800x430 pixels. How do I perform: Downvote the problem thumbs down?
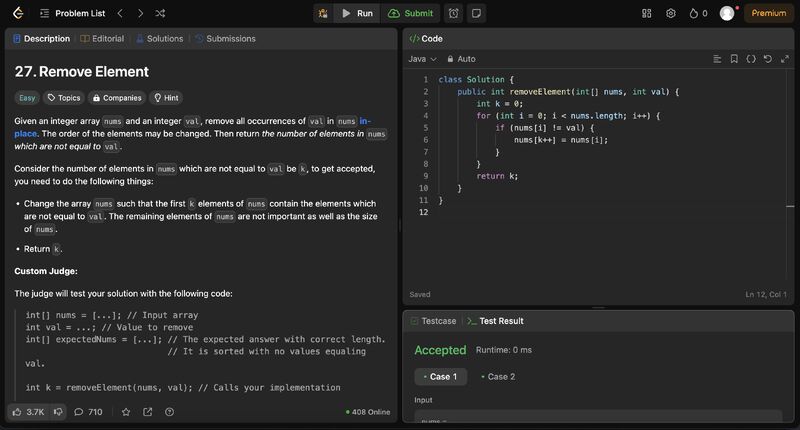58,412
